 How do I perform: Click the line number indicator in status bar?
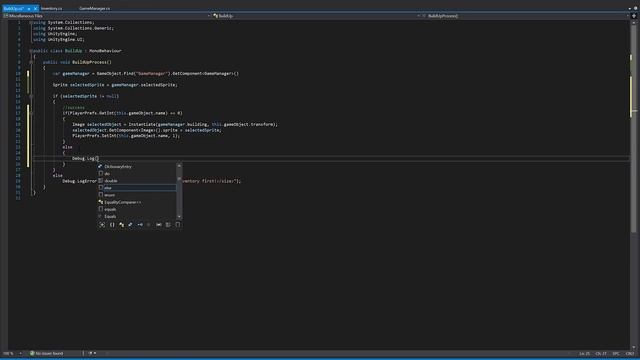click(x=584, y=353)
